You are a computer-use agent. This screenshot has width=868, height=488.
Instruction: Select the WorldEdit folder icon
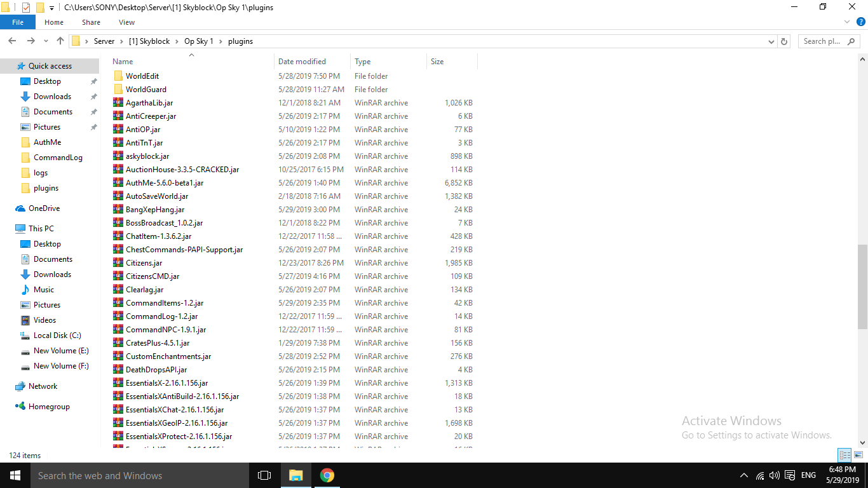[x=118, y=76]
